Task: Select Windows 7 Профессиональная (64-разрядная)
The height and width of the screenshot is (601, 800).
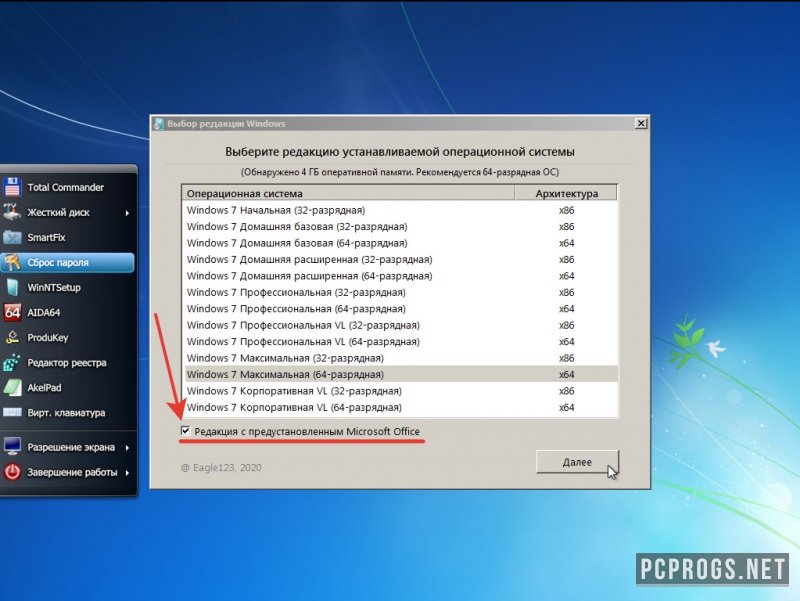Action: 400,309
